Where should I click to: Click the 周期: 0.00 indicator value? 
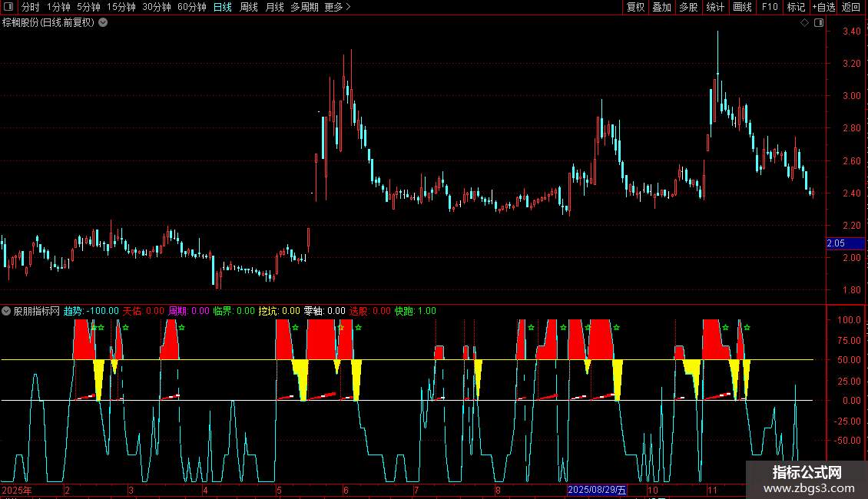point(189,311)
